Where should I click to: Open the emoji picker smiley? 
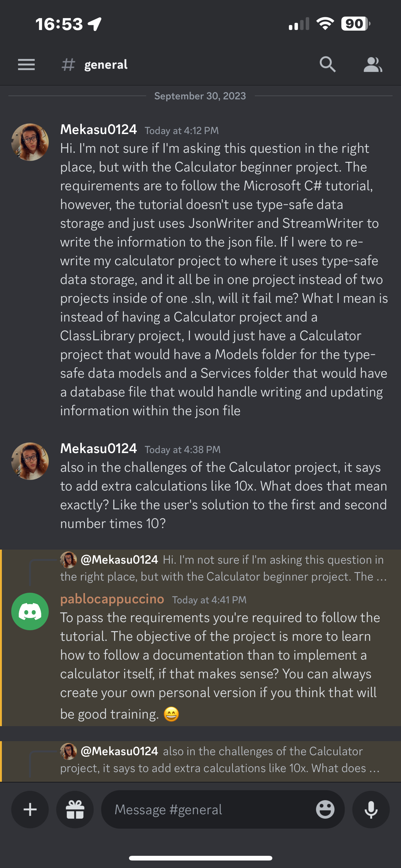[x=325, y=809]
